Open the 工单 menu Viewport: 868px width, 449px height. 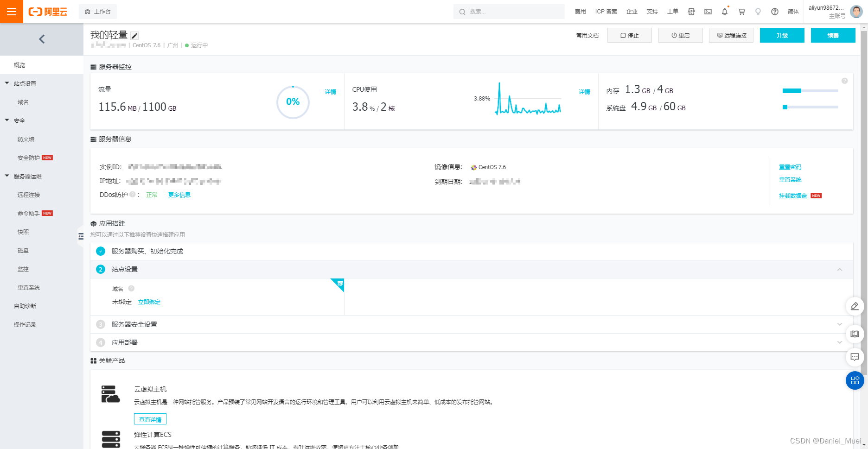[673, 12]
